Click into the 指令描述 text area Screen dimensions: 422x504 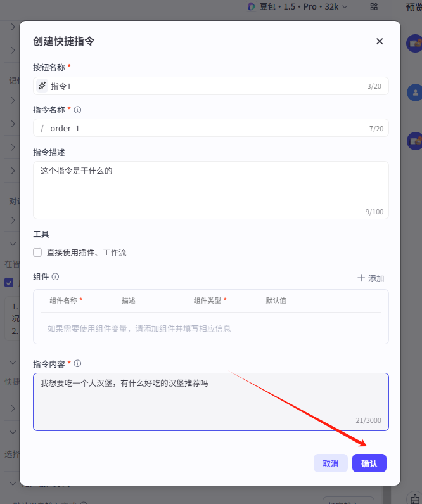(210, 190)
